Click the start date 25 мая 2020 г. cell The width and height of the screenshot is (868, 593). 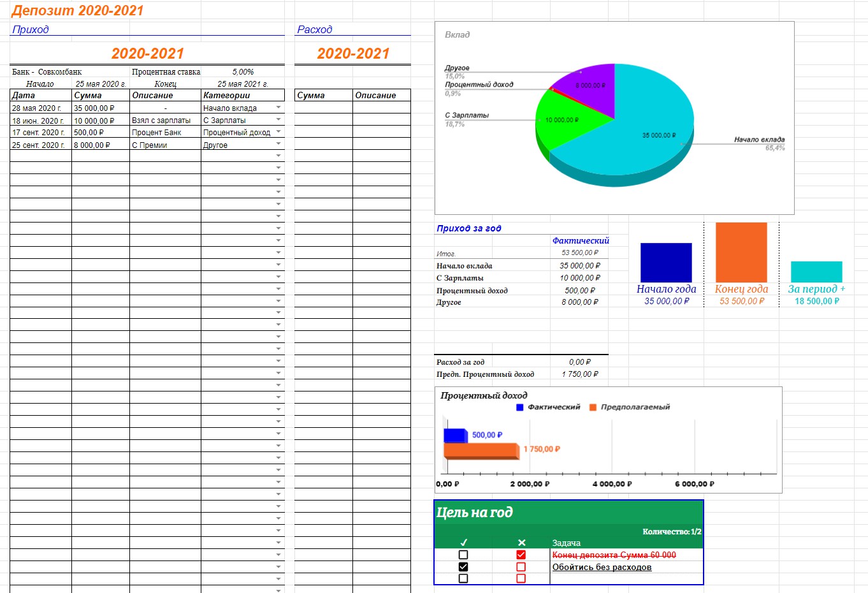[x=101, y=84]
